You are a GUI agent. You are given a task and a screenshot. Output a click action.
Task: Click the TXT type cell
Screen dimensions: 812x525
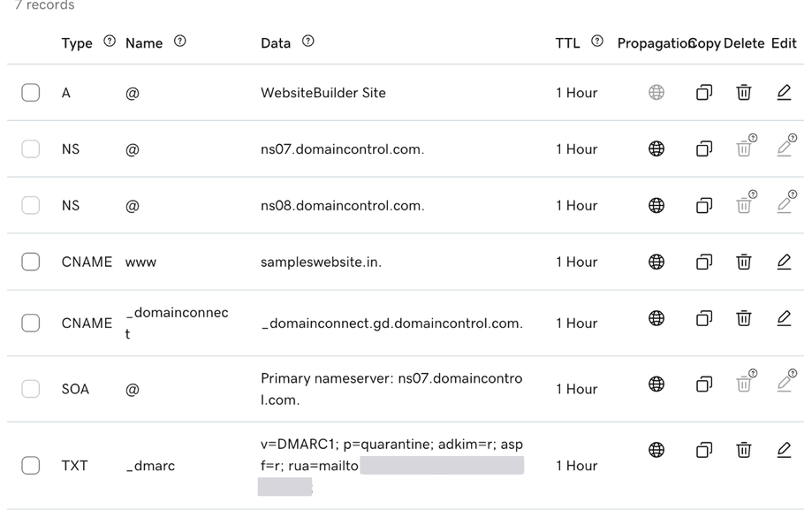74,466
